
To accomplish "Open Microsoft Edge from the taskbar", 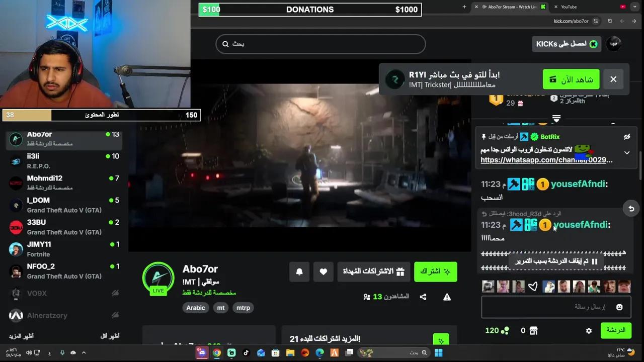I will coord(320,353).
